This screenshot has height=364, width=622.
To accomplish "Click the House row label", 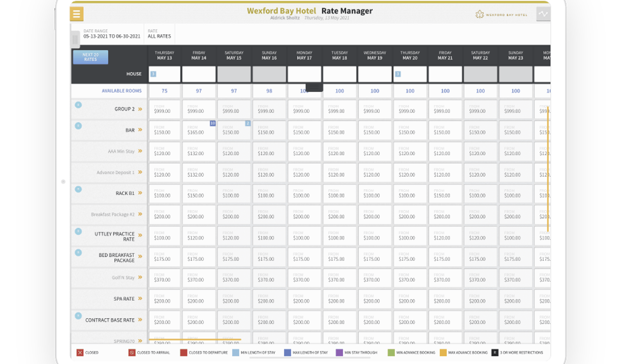I will 134,74.
